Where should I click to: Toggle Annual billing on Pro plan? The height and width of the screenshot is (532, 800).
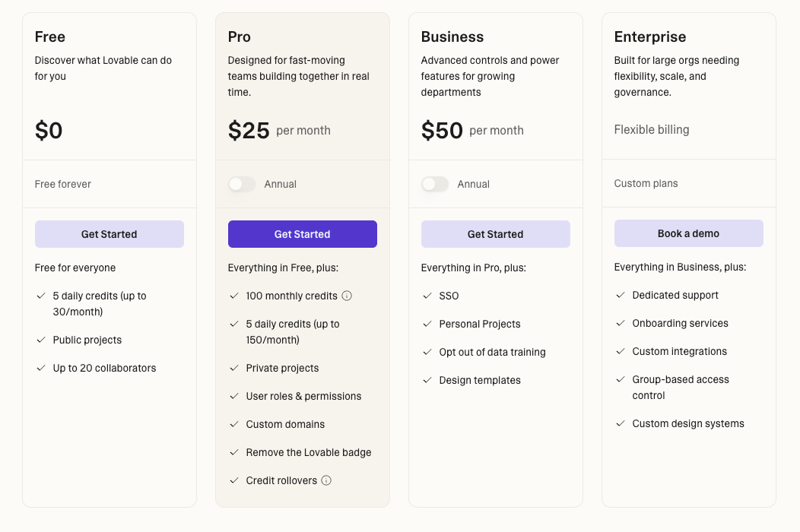[242, 184]
